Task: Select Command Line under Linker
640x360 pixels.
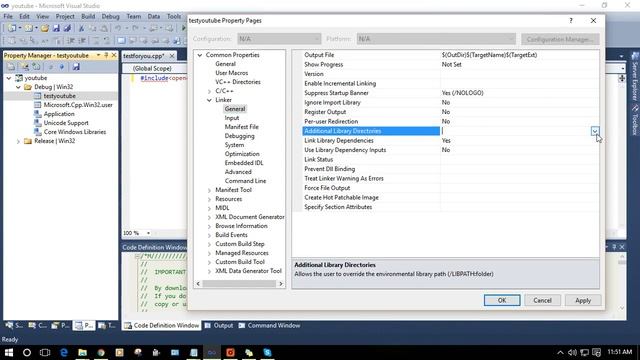Action: click(245, 181)
